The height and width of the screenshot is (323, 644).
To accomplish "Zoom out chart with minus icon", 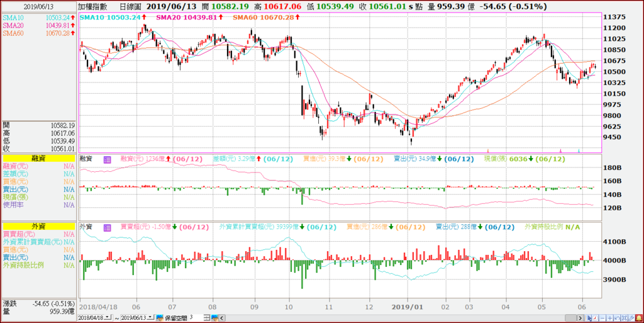I will (x=602, y=318).
